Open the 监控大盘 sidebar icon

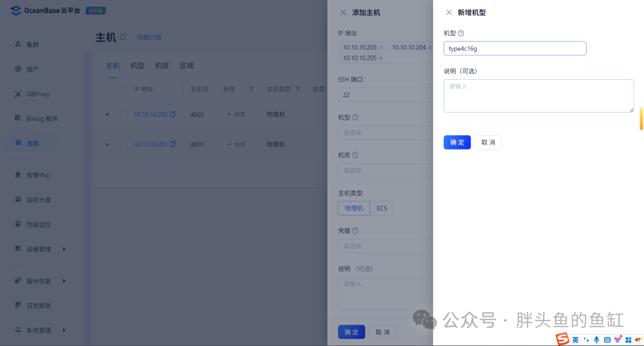[x=18, y=200]
